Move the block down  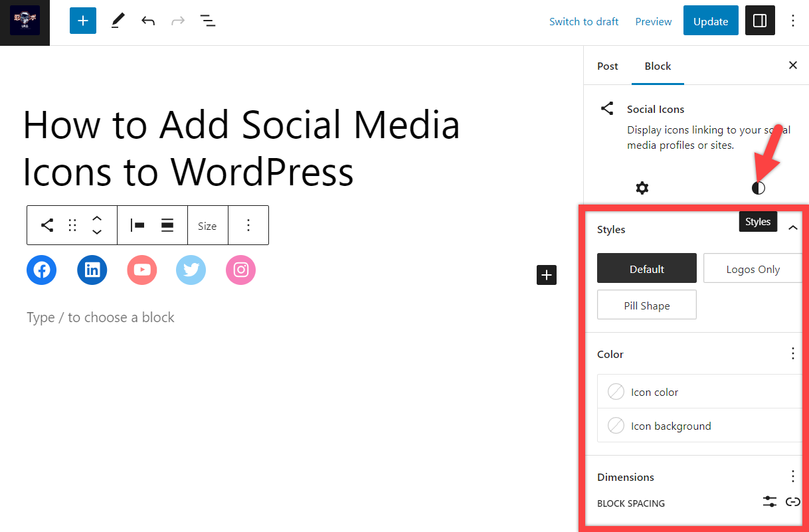(x=96, y=232)
